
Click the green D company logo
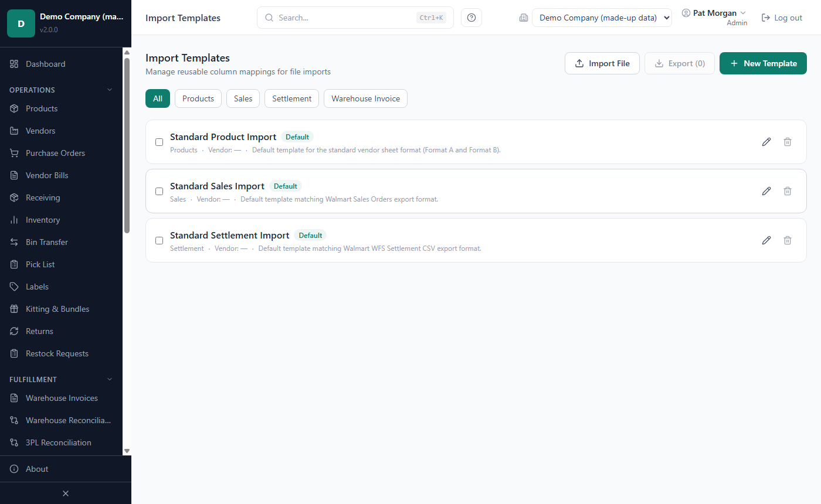(21, 23)
